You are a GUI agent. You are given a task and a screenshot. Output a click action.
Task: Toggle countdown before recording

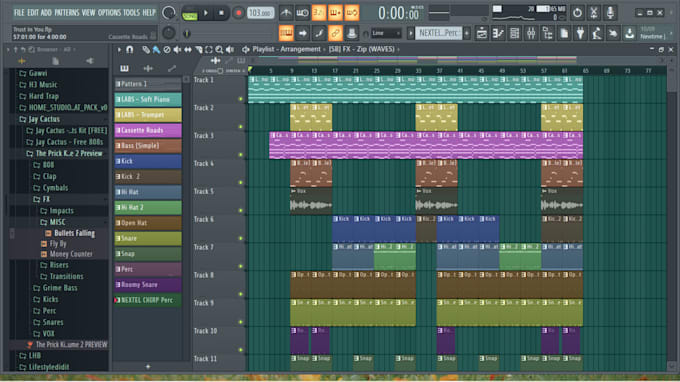(x=318, y=13)
